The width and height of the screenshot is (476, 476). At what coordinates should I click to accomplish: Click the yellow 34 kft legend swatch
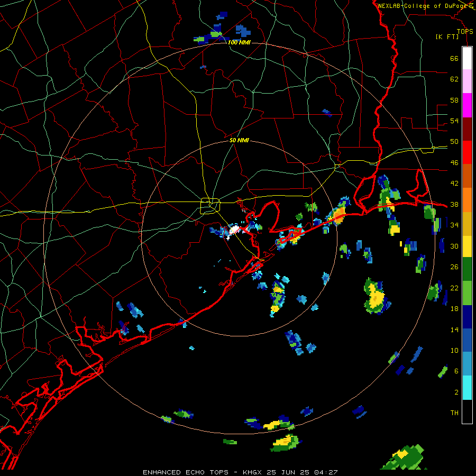467,246
